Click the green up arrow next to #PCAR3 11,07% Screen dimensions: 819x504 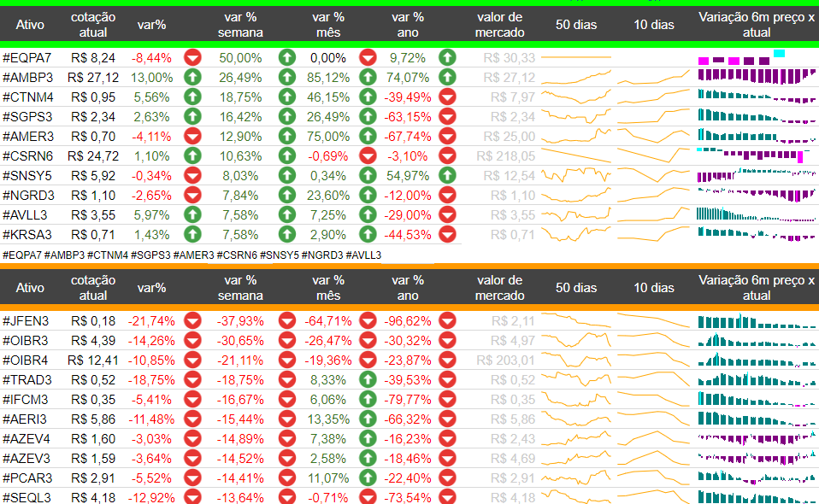click(368, 478)
